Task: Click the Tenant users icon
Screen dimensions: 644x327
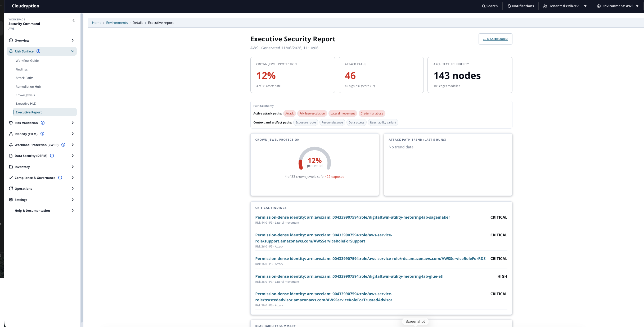Action: click(545, 6)
